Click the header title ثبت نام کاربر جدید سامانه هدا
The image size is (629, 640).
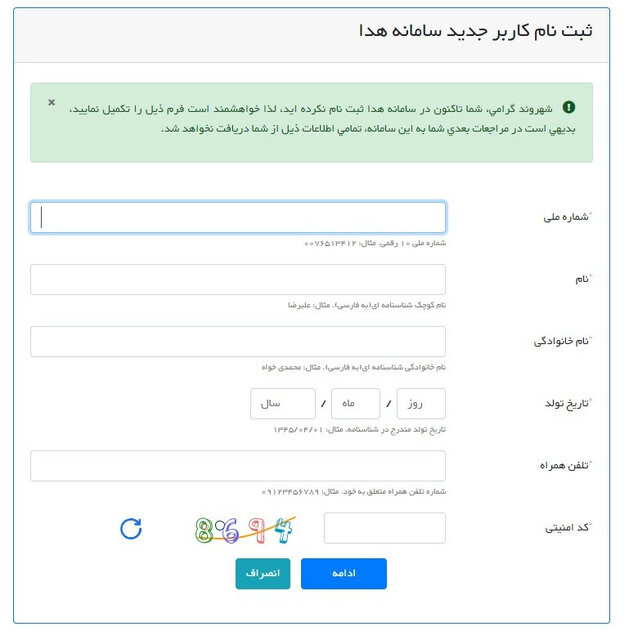475,29
